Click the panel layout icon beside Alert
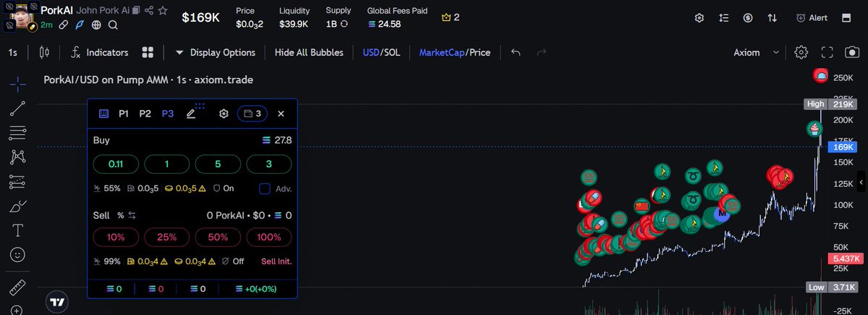This screenshot has height=315, width=868. [846, 17]
